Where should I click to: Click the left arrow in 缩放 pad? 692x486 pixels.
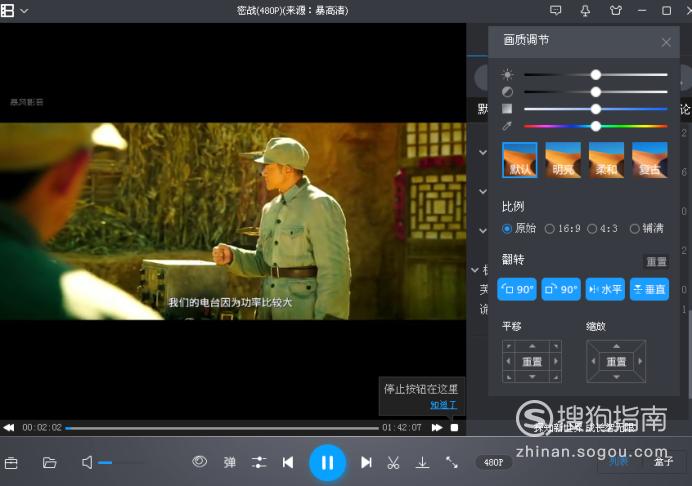593,361
